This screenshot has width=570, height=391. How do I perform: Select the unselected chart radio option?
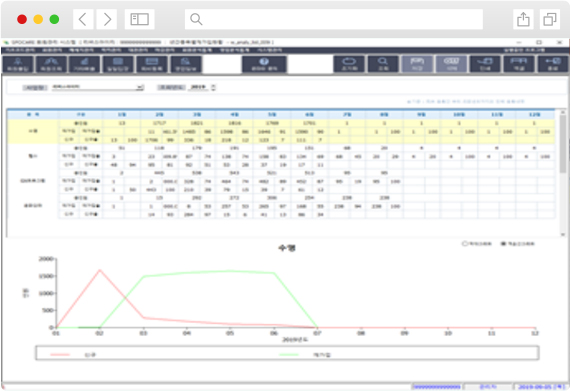(x=465, y=244)
